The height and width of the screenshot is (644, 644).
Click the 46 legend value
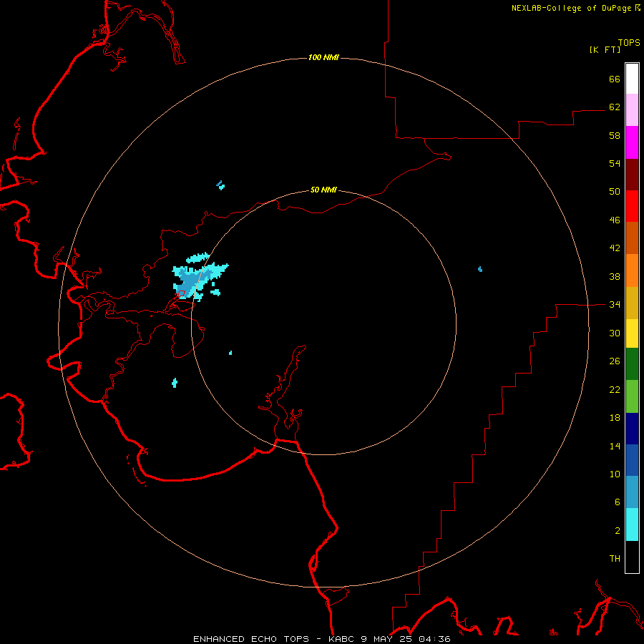click(615, 220)
